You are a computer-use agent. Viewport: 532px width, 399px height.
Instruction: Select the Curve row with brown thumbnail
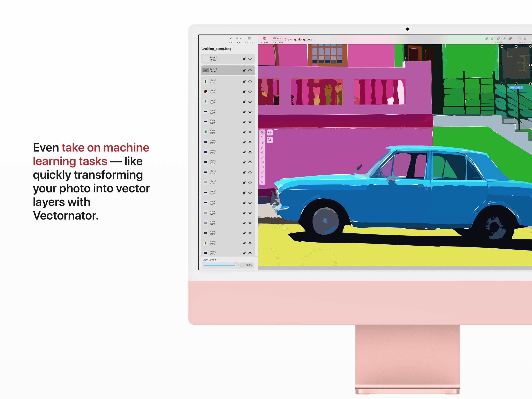coord(228,92)
